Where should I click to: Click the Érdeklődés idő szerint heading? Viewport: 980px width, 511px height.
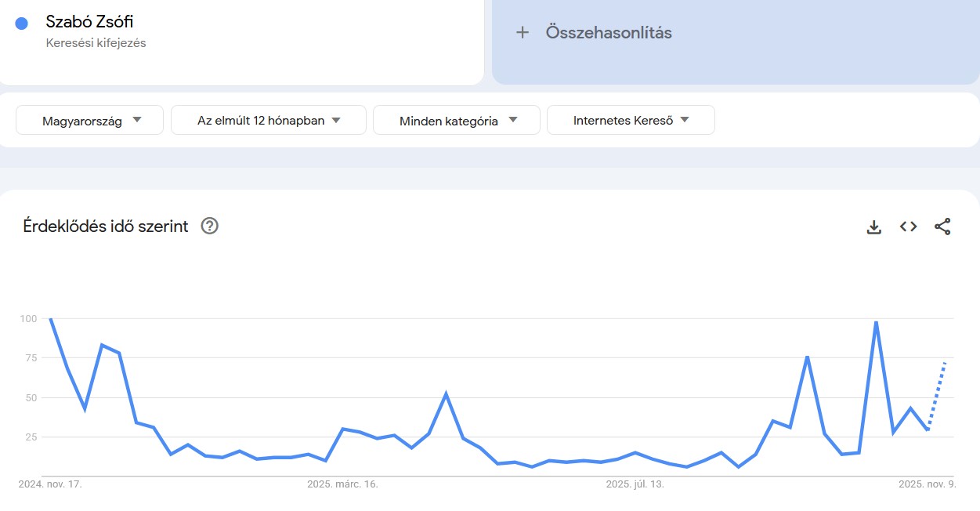click(104, 227)
